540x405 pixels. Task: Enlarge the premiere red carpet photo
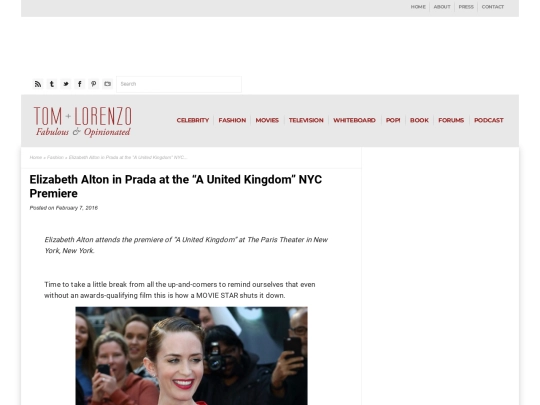pos(191,356)
